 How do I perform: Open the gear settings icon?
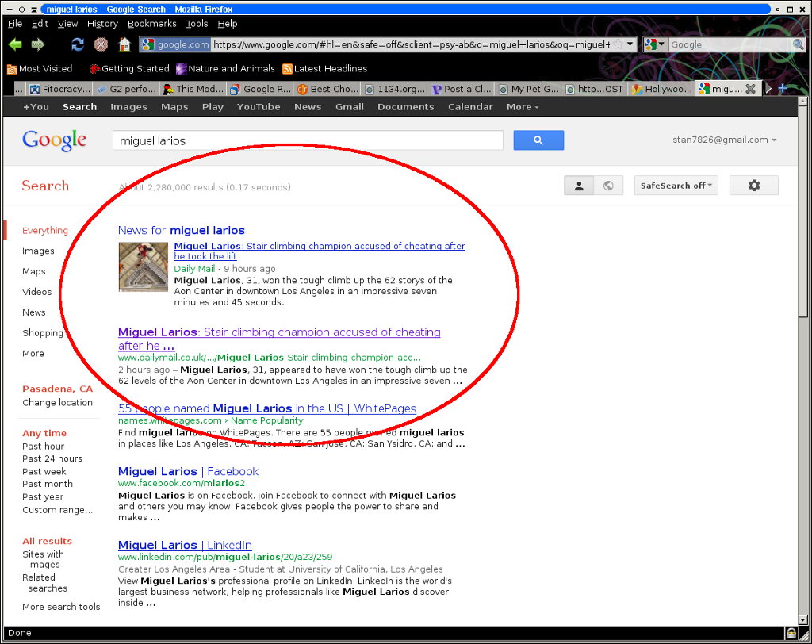point(754,186)
